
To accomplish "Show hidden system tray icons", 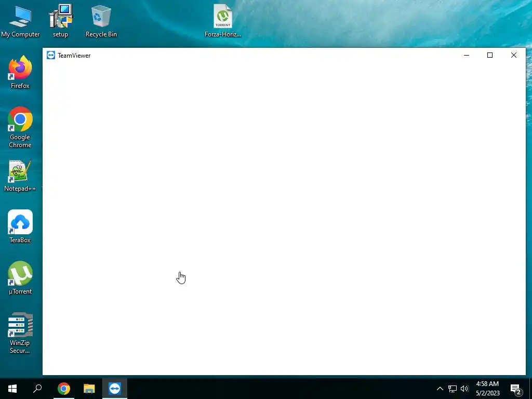I will coord(440,389).
